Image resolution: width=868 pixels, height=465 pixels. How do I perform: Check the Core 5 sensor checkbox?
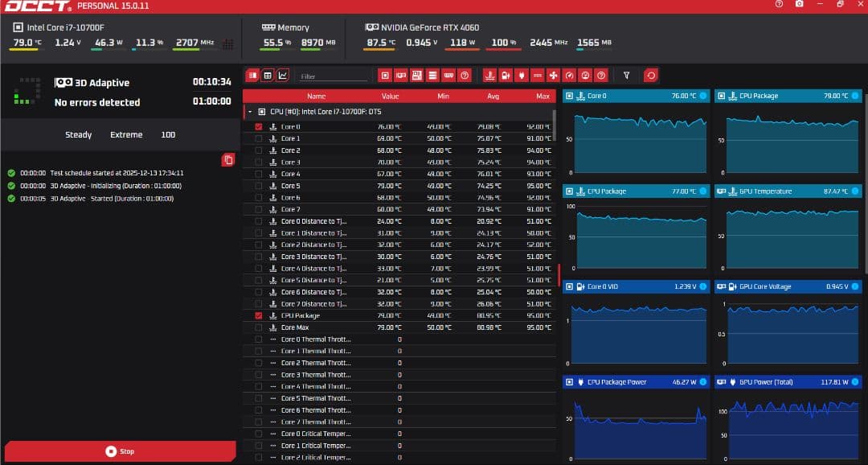(x=258, y=186)
